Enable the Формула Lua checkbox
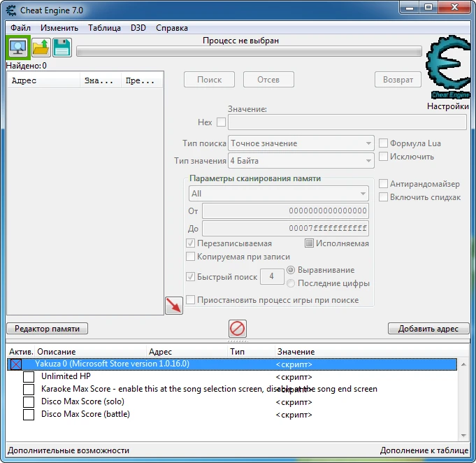The width and height of the screenshot is (476, 463). [383, 143]
